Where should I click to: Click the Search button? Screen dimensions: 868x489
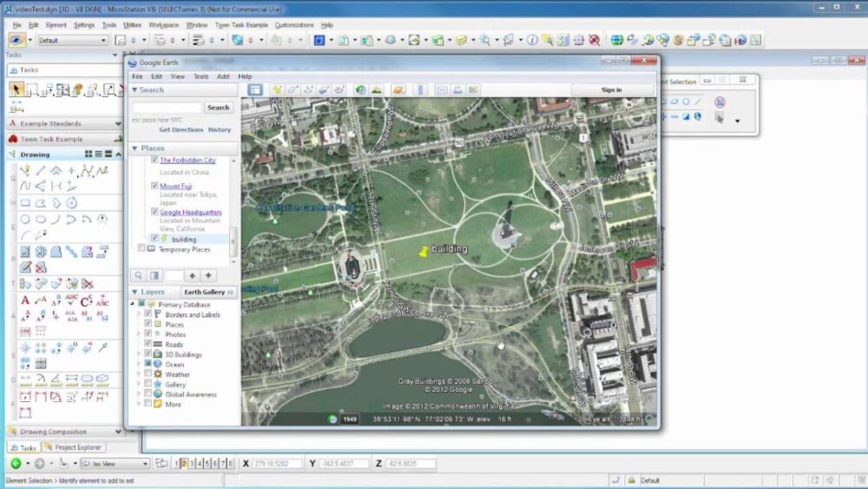(x=218, y=108)
